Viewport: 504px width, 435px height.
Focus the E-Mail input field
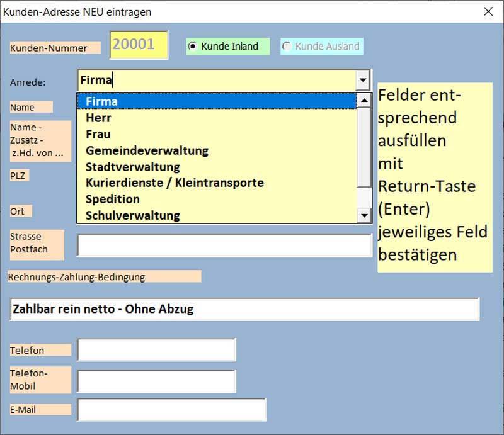tap(171, 409)
